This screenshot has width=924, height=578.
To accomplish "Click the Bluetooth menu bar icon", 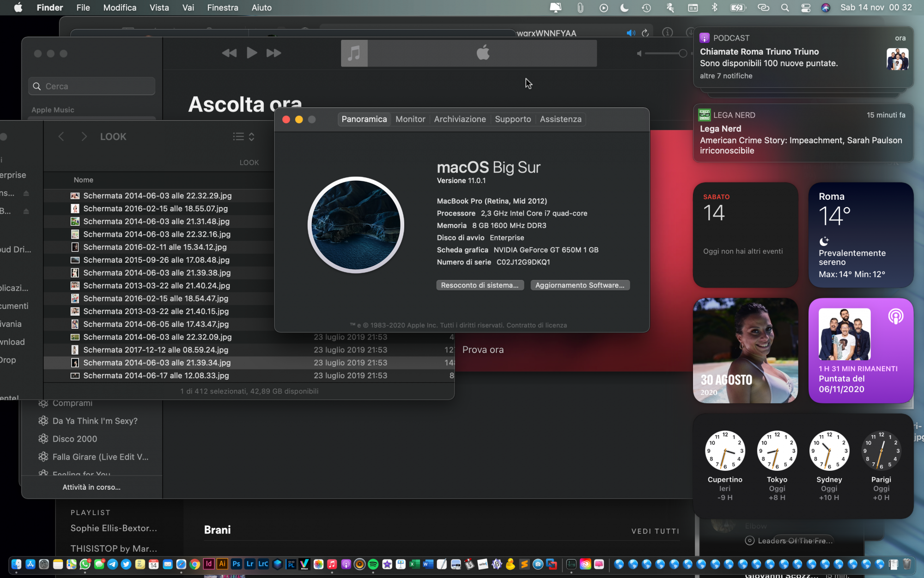I will click(x=714, y=7).
